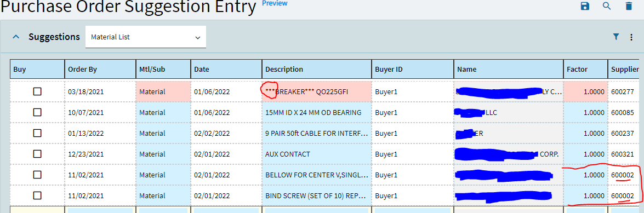This screenshot has height=213, width=644.
Task: Check Buy box for 15MM BEARING row
Action: (37, 112)
